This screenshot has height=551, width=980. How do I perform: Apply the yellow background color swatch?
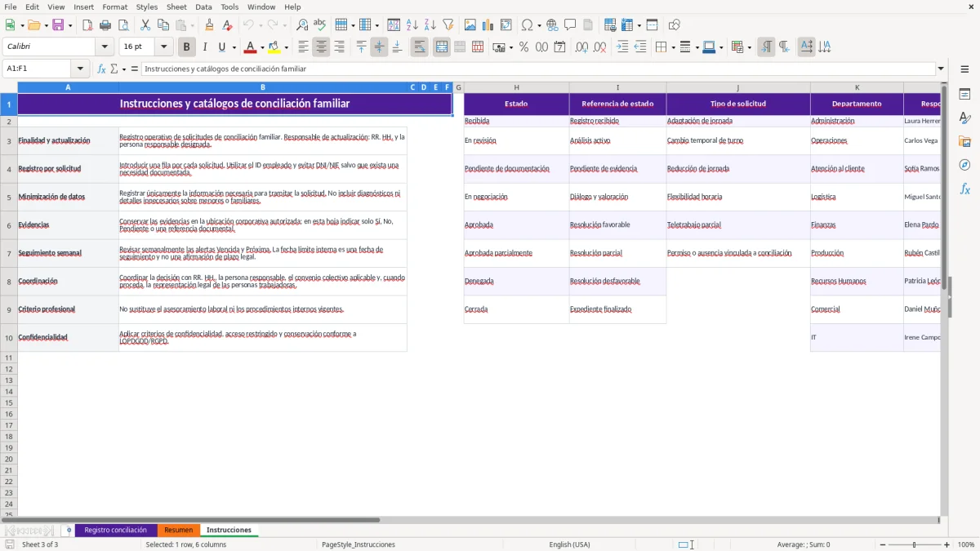click(x=274, y=47)
